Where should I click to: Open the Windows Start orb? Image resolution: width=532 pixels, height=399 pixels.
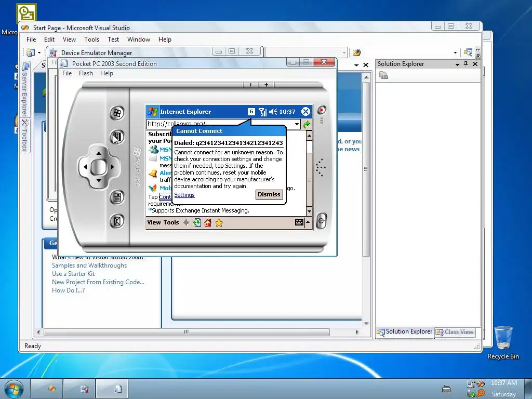[14, 389]
